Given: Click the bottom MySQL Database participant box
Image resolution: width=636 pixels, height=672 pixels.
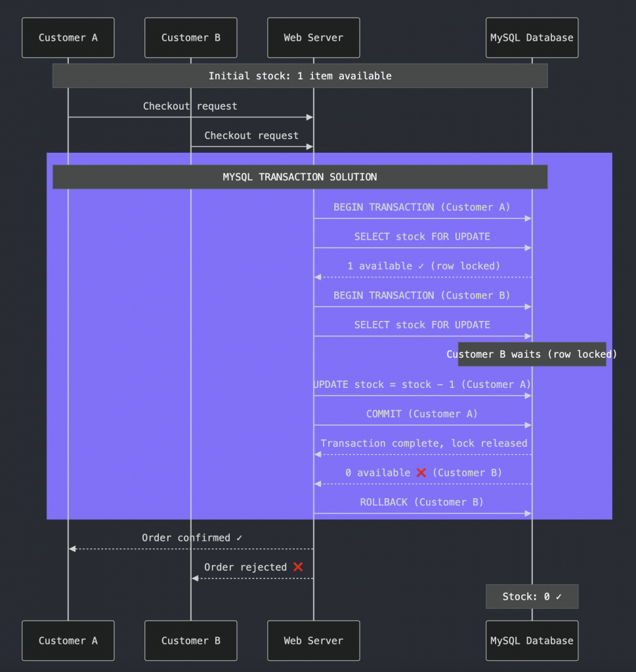Looking at the screenshot, I should coord(532,640).
